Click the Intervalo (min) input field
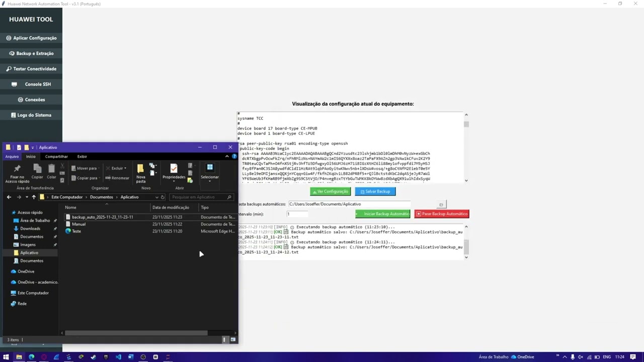This screenshot has width=644, height=362. [x=297, y=214]
